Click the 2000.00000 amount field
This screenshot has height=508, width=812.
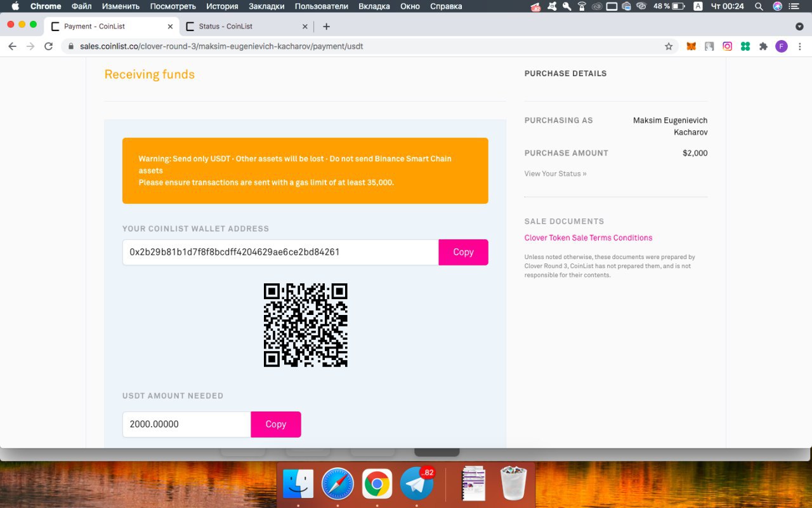tap(187, 424)
